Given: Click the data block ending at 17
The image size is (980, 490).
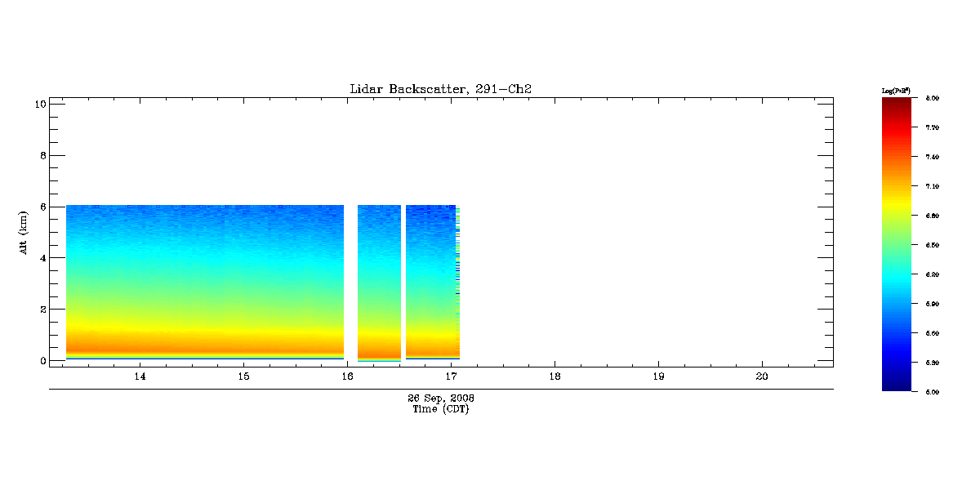Looking at the screenshot, I should 432,282.
